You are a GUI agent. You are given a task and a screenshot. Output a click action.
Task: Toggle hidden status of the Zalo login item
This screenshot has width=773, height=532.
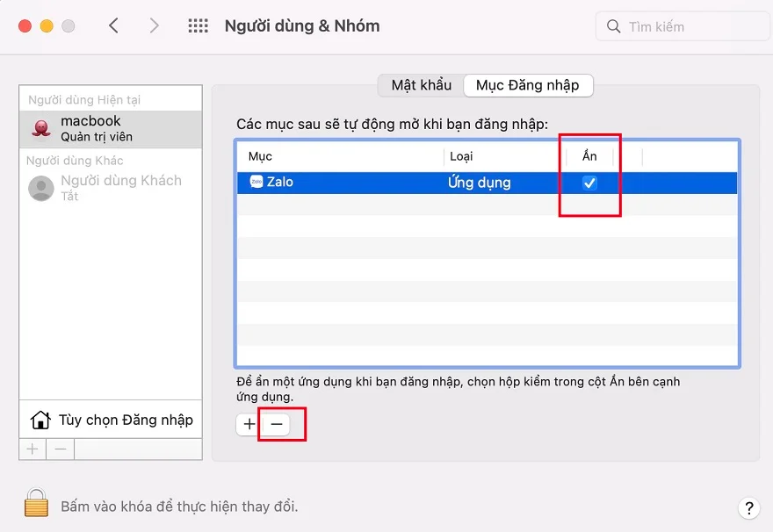589,183
